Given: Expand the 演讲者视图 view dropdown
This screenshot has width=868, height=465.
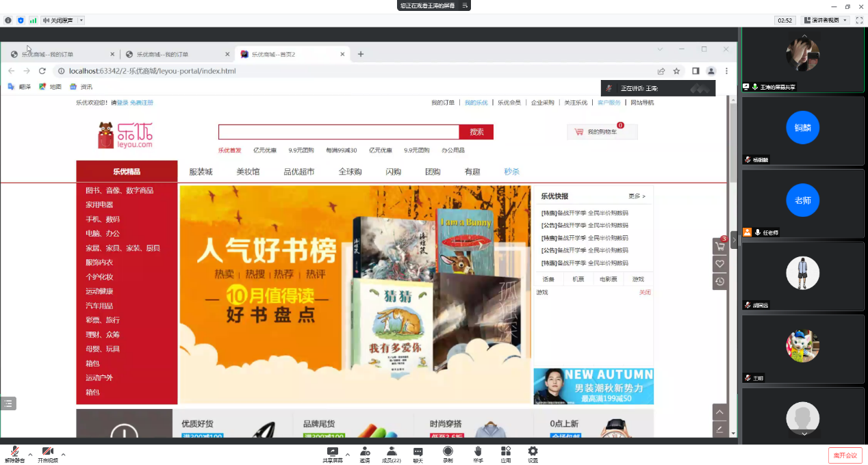Looking at the screenshot, I should point(826,21).
